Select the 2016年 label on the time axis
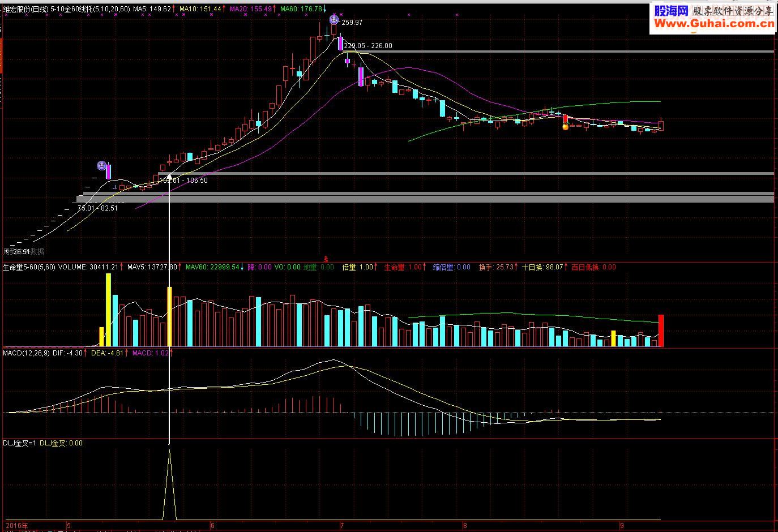 point(16,526)
